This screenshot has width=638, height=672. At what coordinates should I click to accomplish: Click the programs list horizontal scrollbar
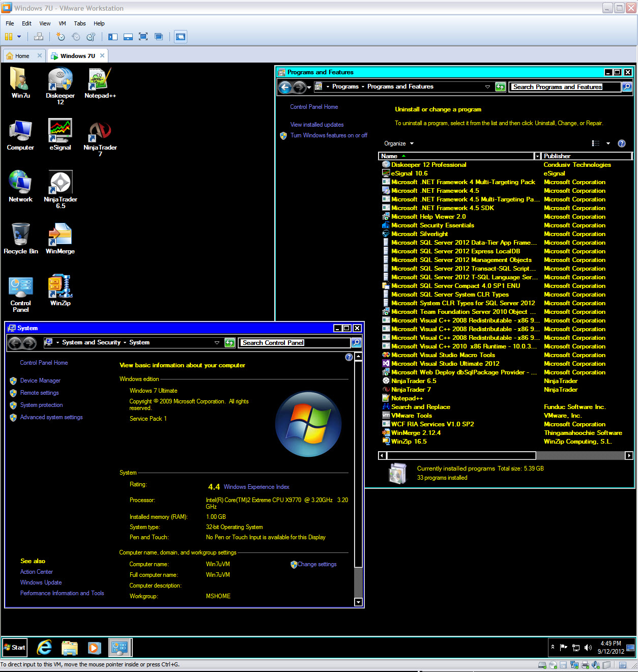460,455
